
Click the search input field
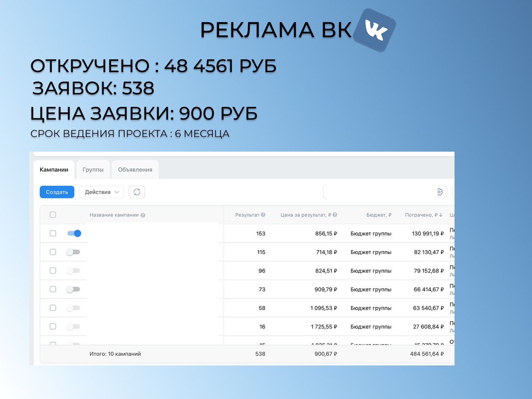380,192
